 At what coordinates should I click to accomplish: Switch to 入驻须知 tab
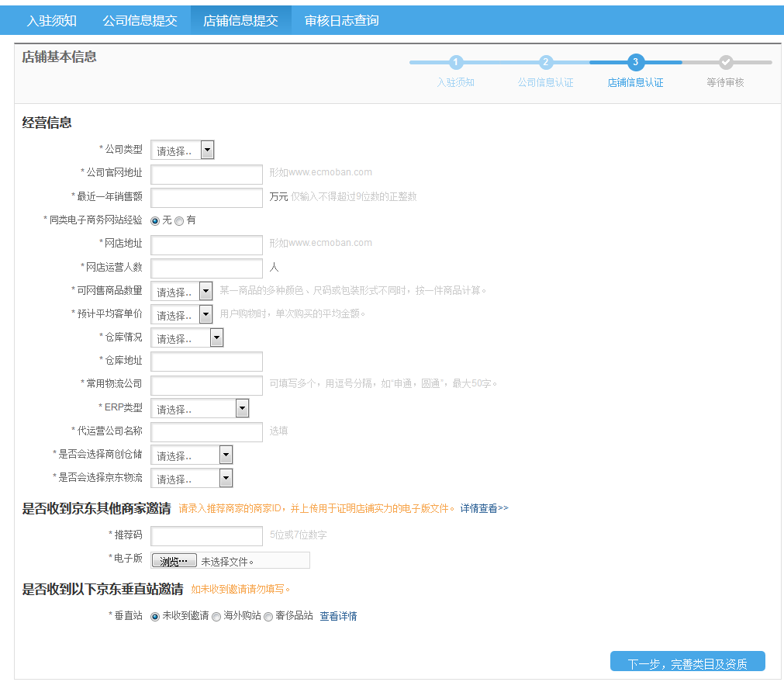[52, 21]
